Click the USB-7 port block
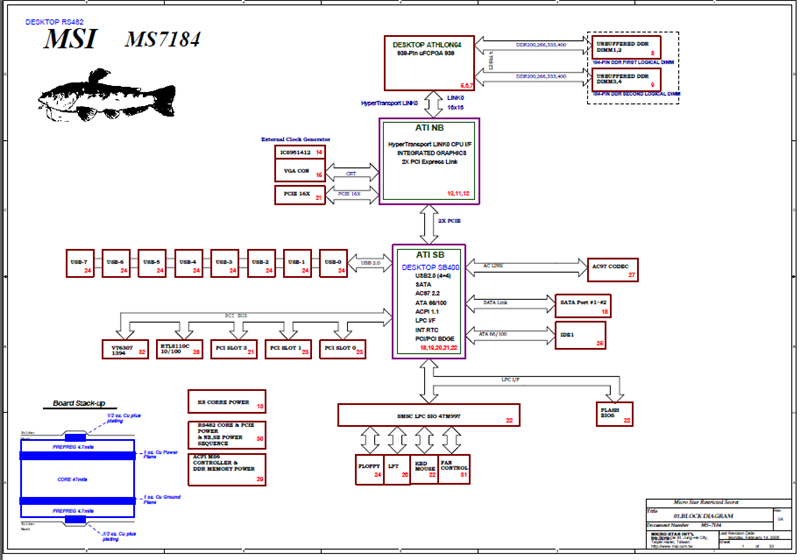The height and width of the screenshot is (560, 800). 81,265
